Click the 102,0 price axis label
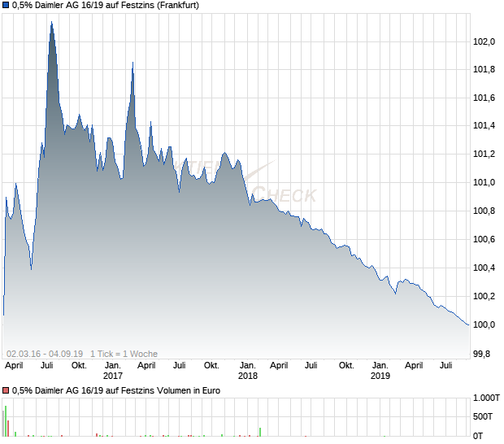The image size is (504, 444). pos(484,41)
